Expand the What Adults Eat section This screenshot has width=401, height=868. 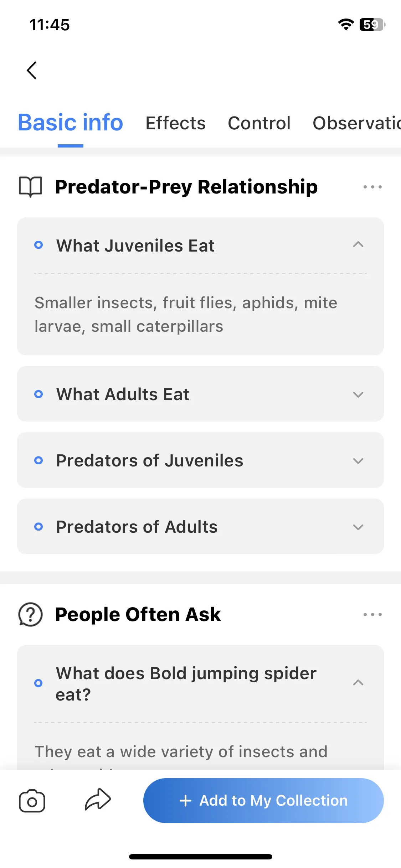pos(200,394)
